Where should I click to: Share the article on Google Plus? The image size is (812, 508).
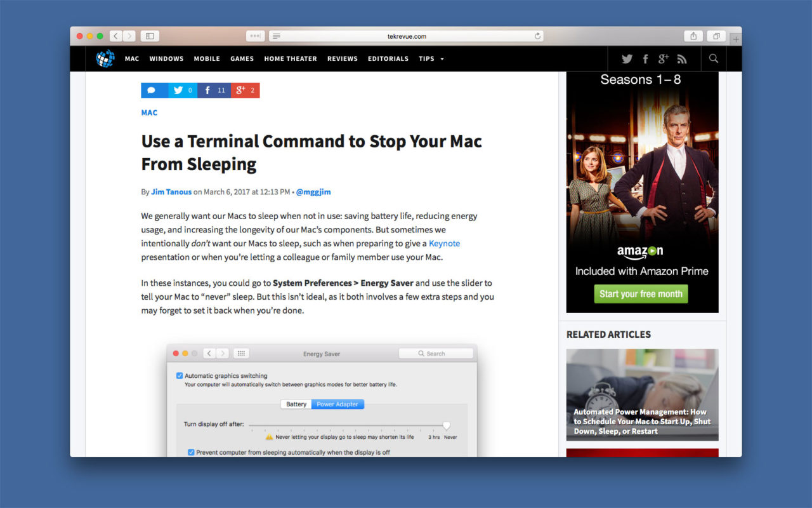pyautogui.click(x=246, y=90)
